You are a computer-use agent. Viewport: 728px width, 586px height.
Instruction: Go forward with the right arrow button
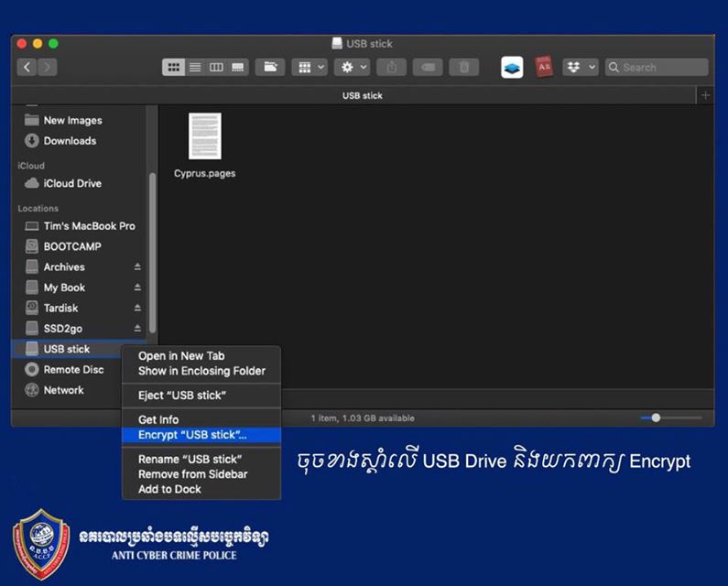point(48,68)
